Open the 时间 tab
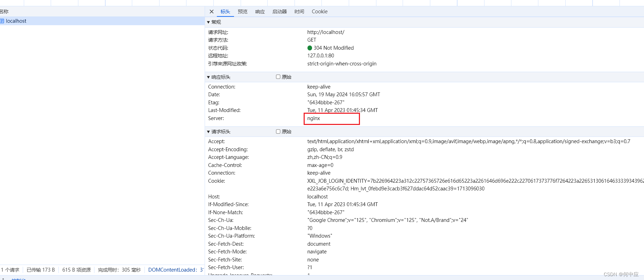The height and width of the screenshot is (280, 644). tap(299, 12)
